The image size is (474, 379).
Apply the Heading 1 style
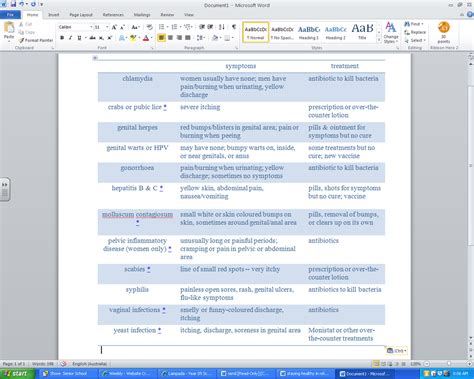[309, 33]
